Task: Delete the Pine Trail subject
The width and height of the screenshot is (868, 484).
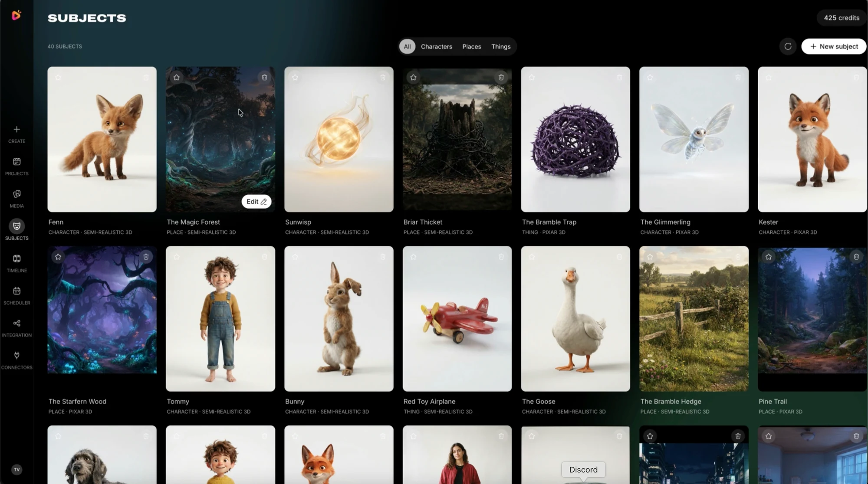Action: pos(856,257)
